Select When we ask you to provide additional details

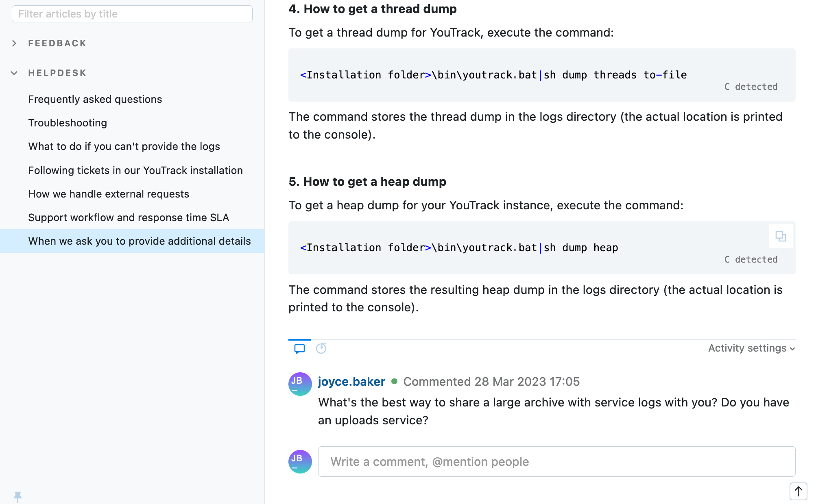pyautogui.click(x=139, y=241)
